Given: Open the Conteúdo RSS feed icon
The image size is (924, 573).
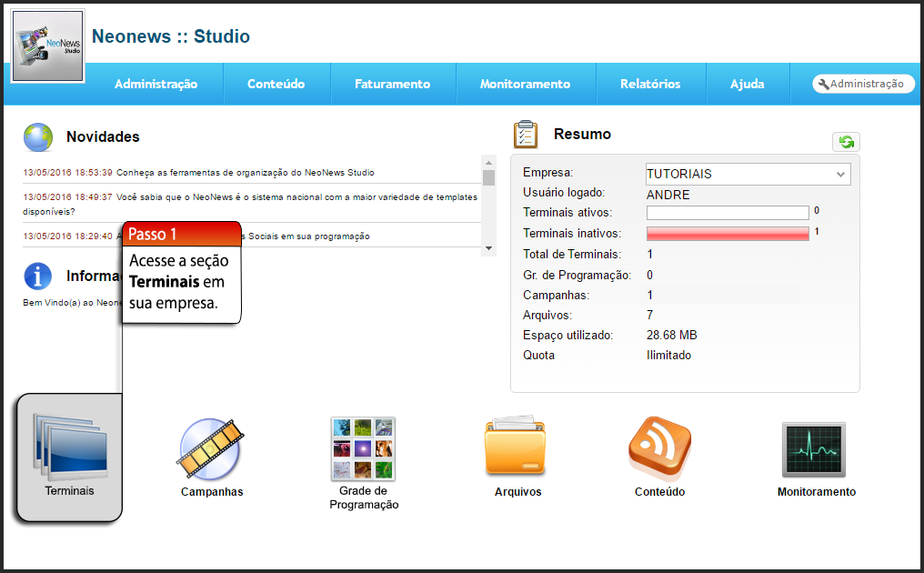Looking at the screenshot, I should click(x=659, y=447).
